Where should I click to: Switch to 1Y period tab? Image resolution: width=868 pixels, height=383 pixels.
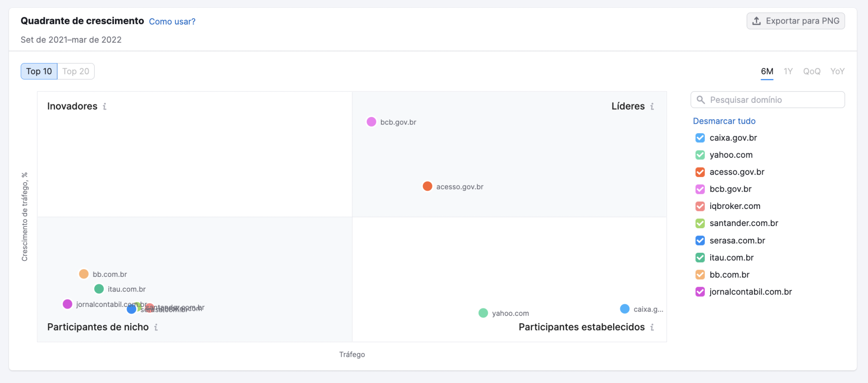[x=788, y=71]
